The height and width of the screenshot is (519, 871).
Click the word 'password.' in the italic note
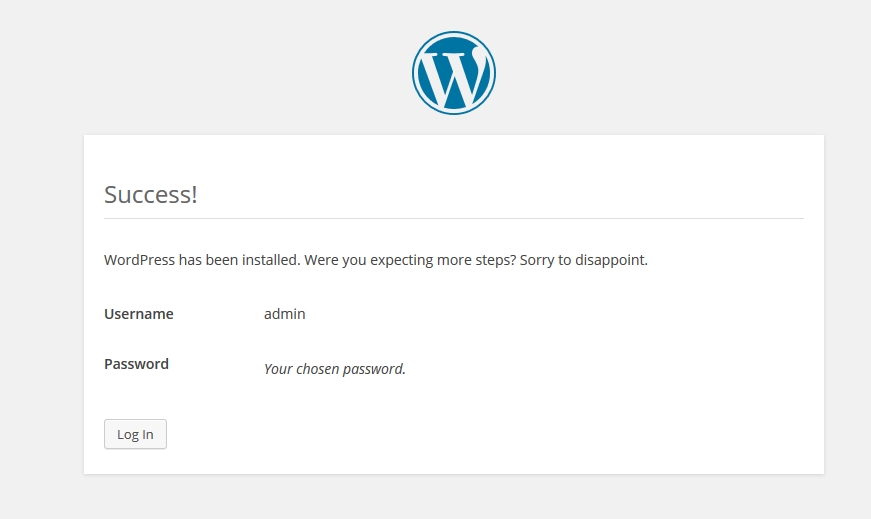pos(374,369)
